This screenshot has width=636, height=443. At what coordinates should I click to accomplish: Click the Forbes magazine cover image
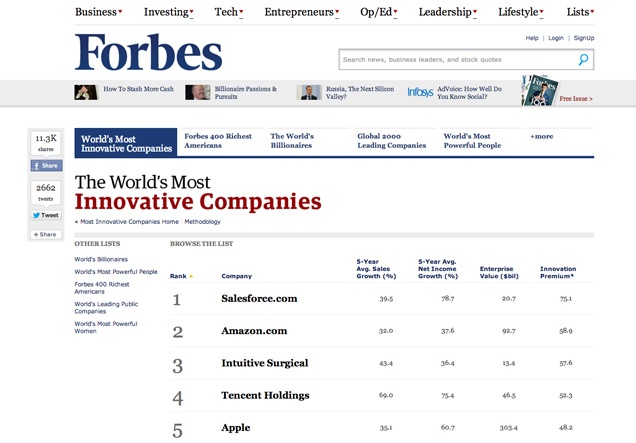[538, 91]
